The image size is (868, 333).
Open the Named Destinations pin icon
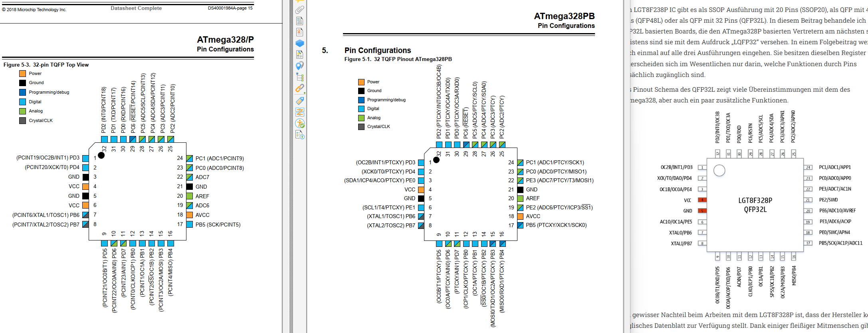300,66
